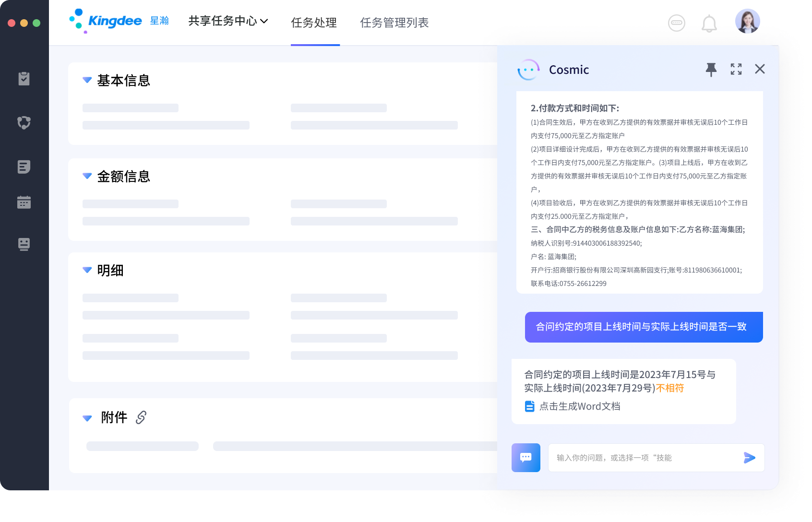This screenshot has height=522, width=812.
Task: Switch to the 任务管理列表 tab
Action: coord(394,23)
